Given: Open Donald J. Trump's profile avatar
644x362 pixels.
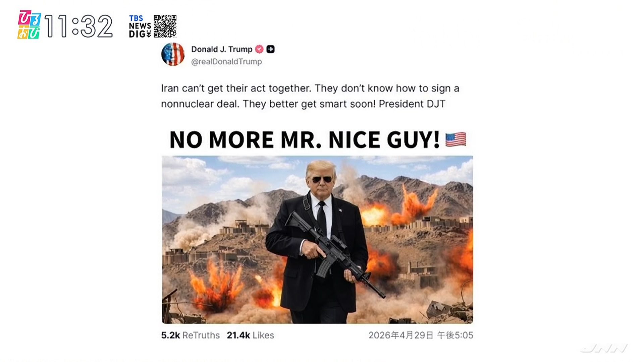Looking at the screenshot, I should pos(173,54).
